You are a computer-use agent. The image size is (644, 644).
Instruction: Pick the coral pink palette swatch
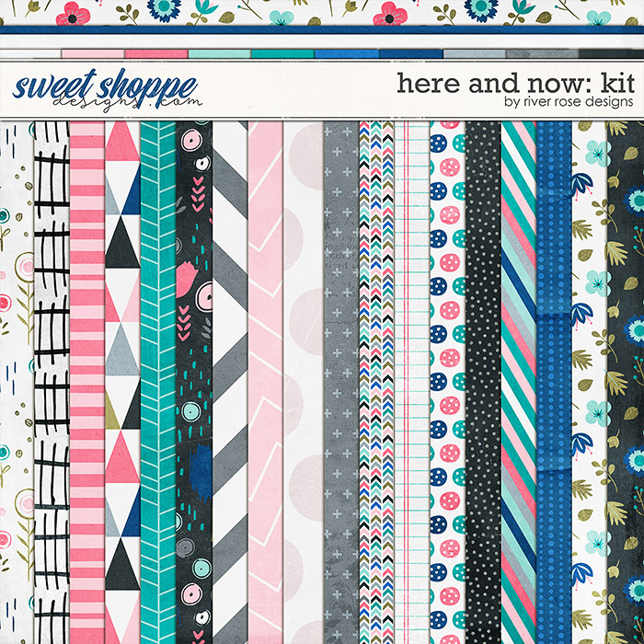(x=156, y=53)
